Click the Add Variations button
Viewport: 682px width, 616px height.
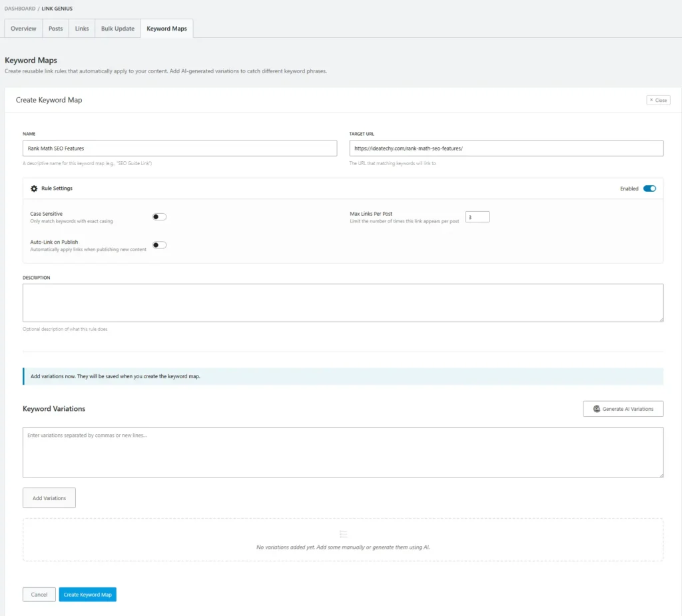pos(49,497)
